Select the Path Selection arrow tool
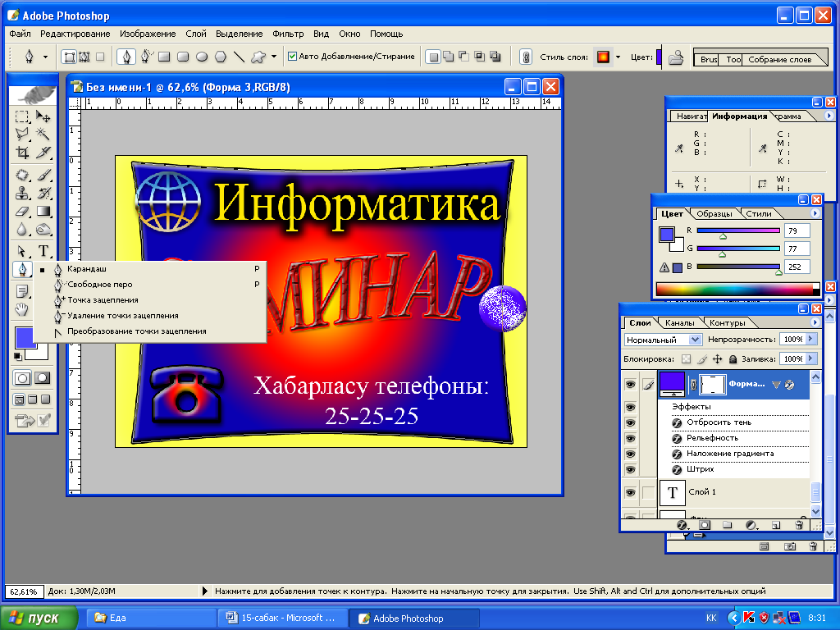Image resolution: width=840 pixels, height=630 pixels. (x=22, y=251)
